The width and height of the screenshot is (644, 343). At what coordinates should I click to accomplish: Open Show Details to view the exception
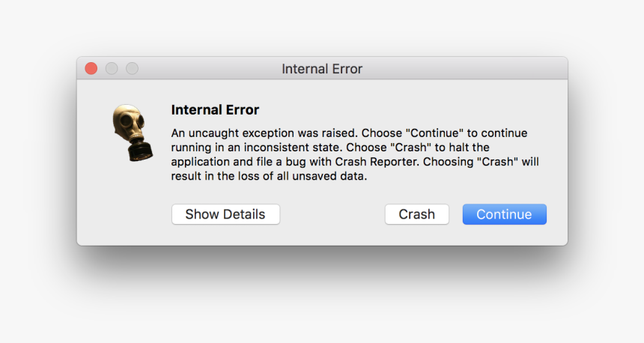pos(225,214)
